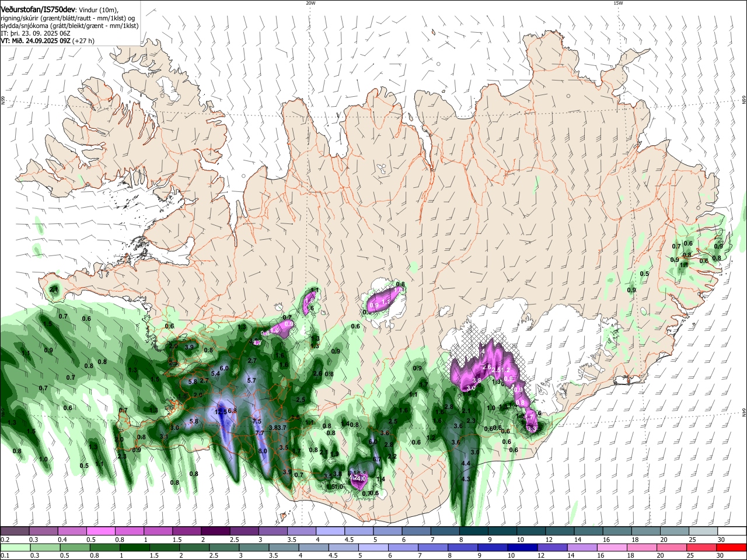
Task: Click the '7.5' precipitation value on the map
Action: (257, 421)
